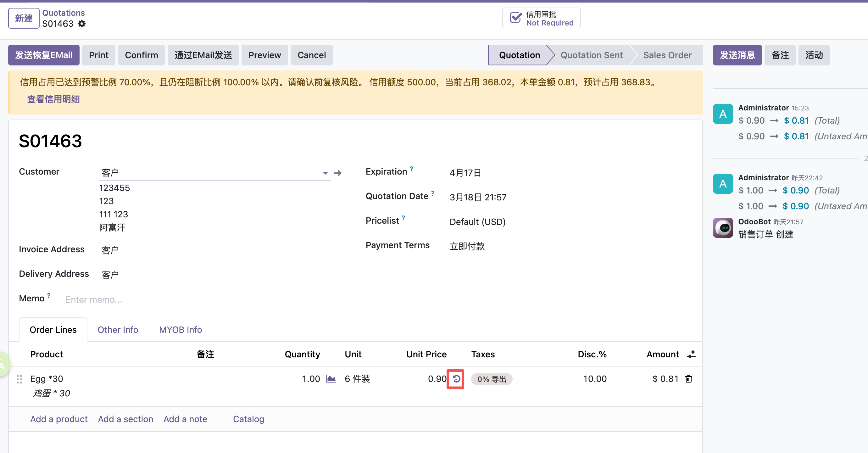Show help for Memo field
Image resolution: width=868 pixels, height=453 pixels.
click(48, 296)
